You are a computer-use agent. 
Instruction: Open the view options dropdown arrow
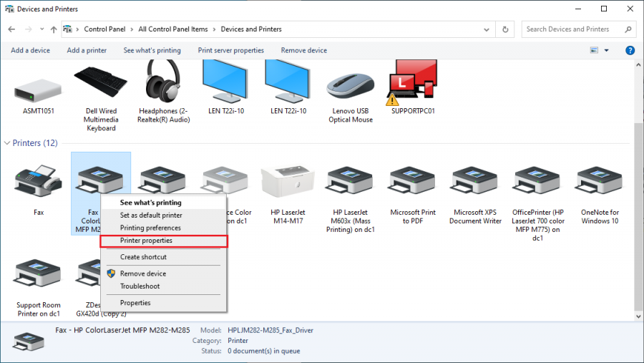pos(606,50)
